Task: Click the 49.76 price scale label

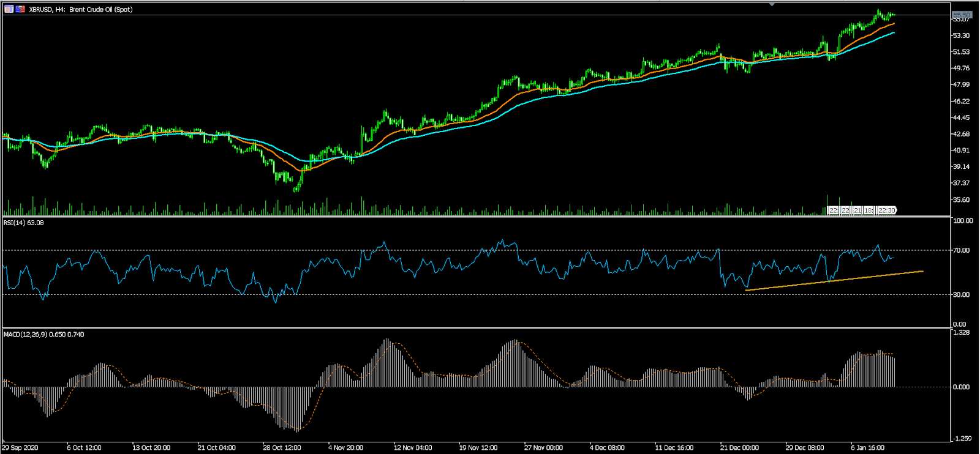Action: point(961,69)
